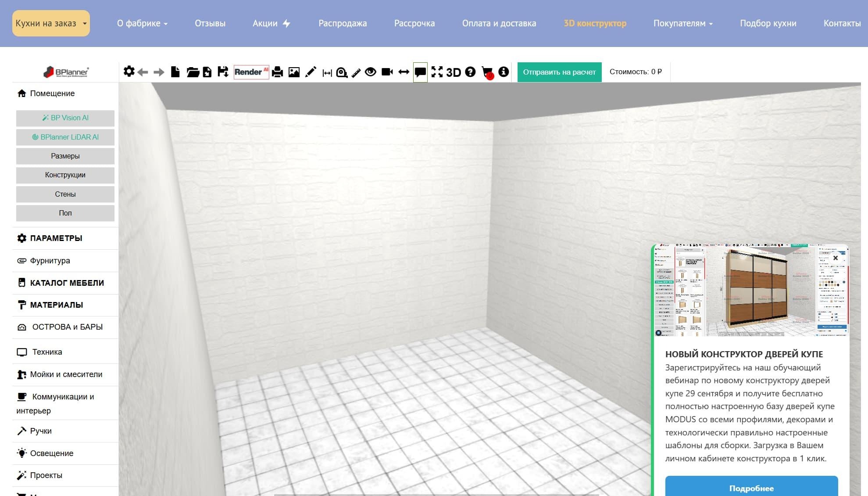This screenshot has height=496, width=868.
Task: Redo with the right arrow icon
Action: (x=159, y=72)
